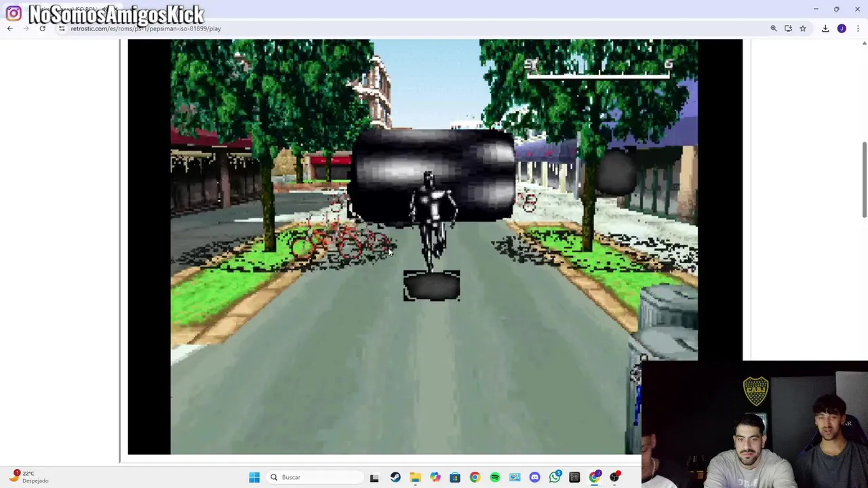Reload the retrostic page
The image size is (868, 488).
42,28
